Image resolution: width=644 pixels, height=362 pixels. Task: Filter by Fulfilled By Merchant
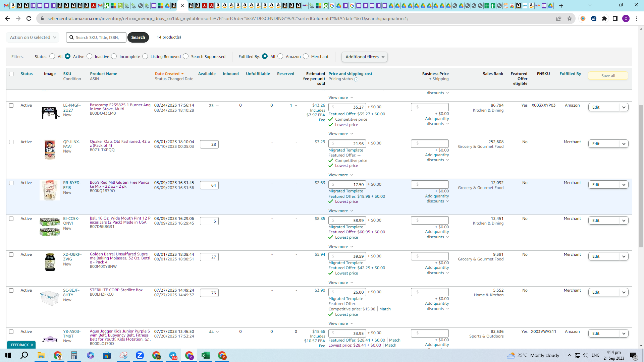click(306, 56)
